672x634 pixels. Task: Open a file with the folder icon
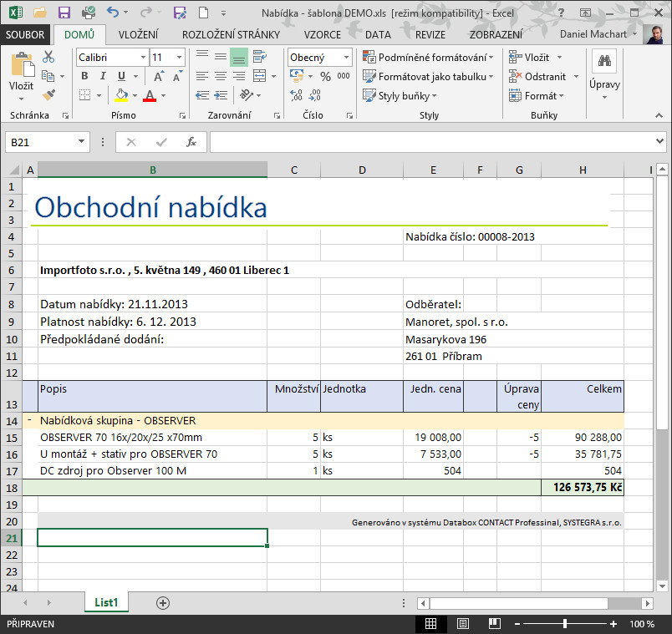point(40,13)
